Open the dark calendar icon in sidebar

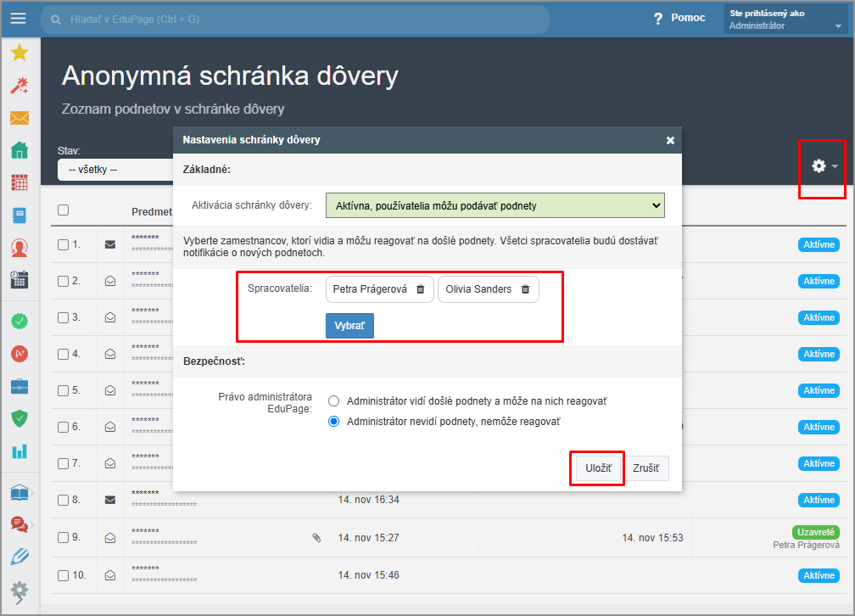[20, 280]
